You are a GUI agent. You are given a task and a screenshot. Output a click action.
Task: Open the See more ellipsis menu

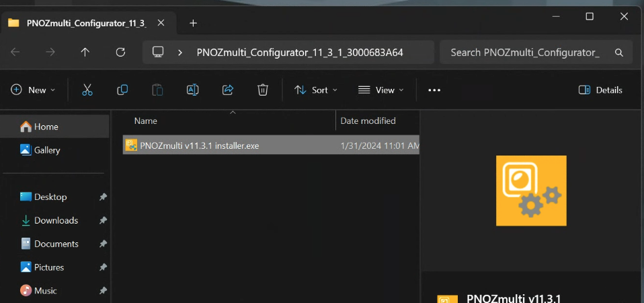(434, 90)
